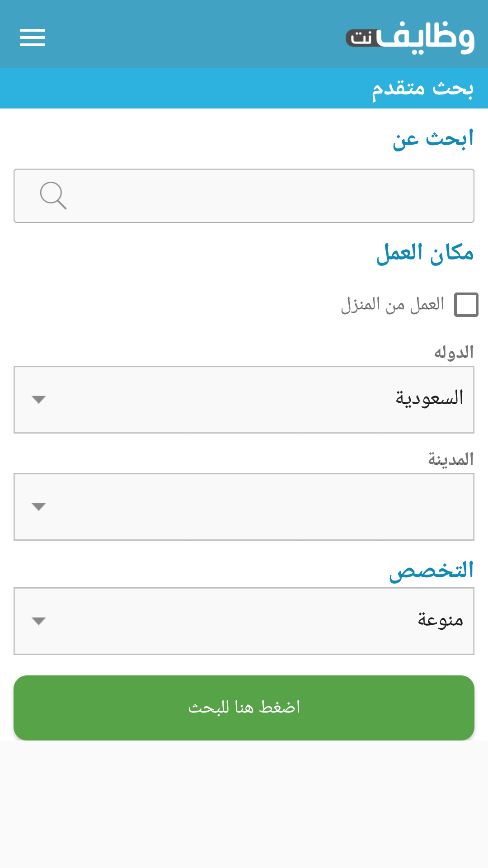Enable the العمل من المنزل checkbox
The height and width of the screenshot is (868, 488).
(466, 304)
